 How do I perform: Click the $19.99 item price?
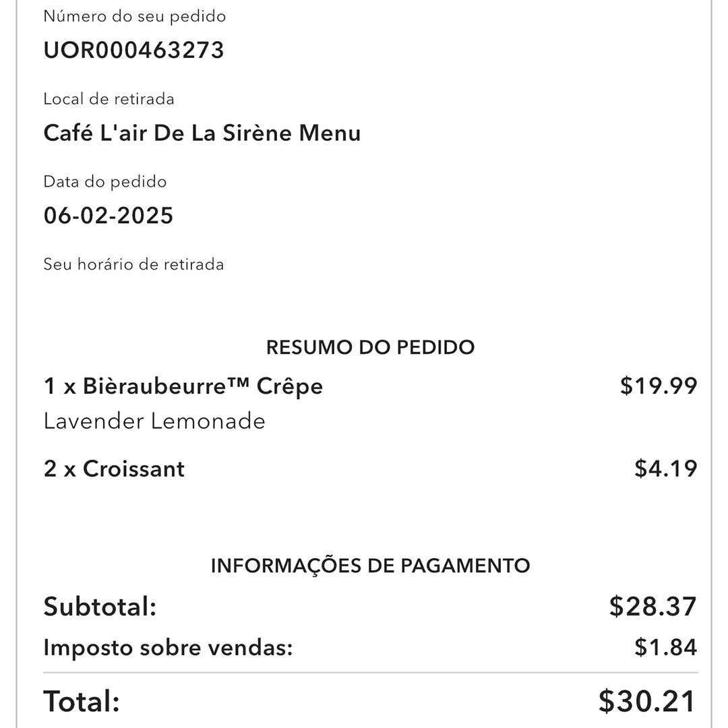[x=659, y=386]
